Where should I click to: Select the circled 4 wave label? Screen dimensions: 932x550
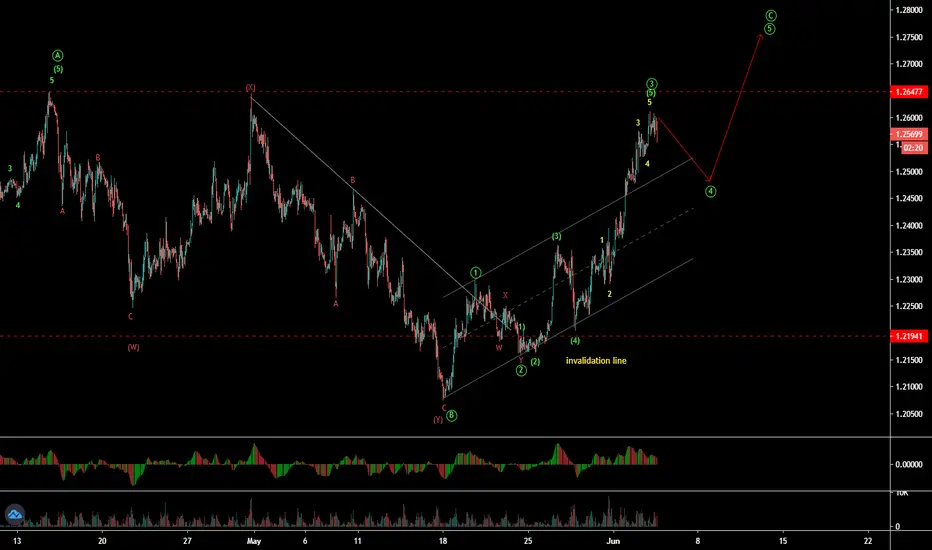pos(710,191)
